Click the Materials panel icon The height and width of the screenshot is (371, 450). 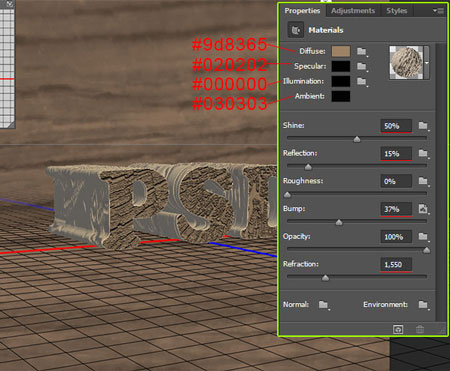pyautogui.click(x=296, y=30)
